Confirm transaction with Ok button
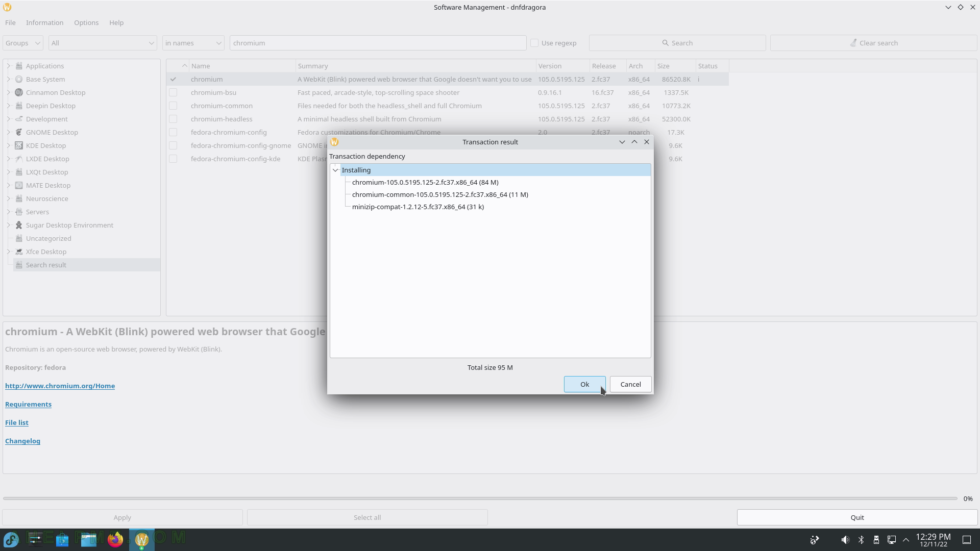 pos(584,384)
